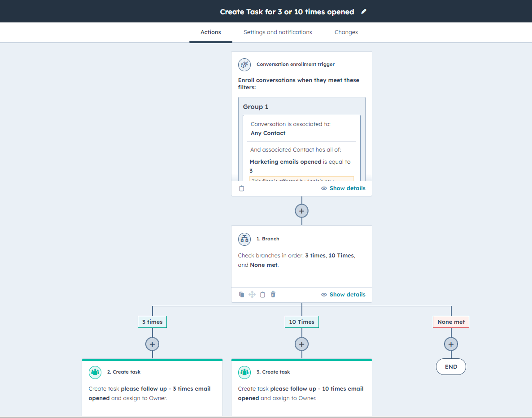Click the icon on 3. Create task card
Screen dimensions: 532x418
tap(244, 372)
